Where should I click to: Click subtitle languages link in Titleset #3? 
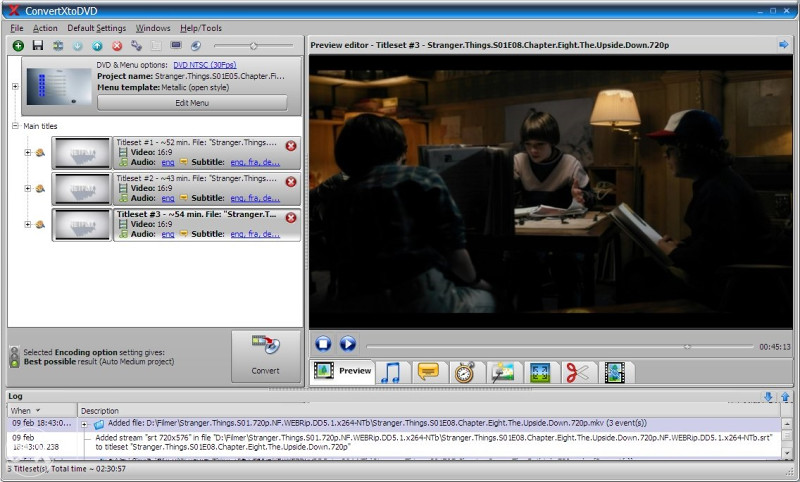pos(255,234)
